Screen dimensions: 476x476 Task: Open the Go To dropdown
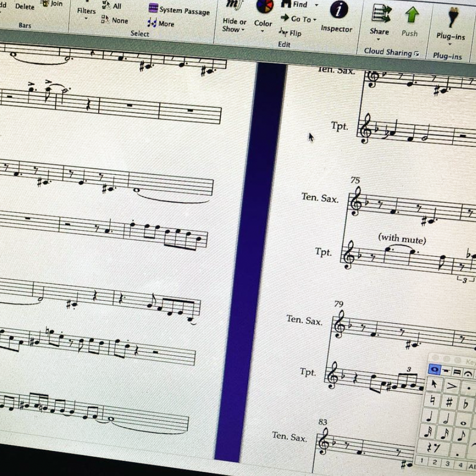[298, 19]
